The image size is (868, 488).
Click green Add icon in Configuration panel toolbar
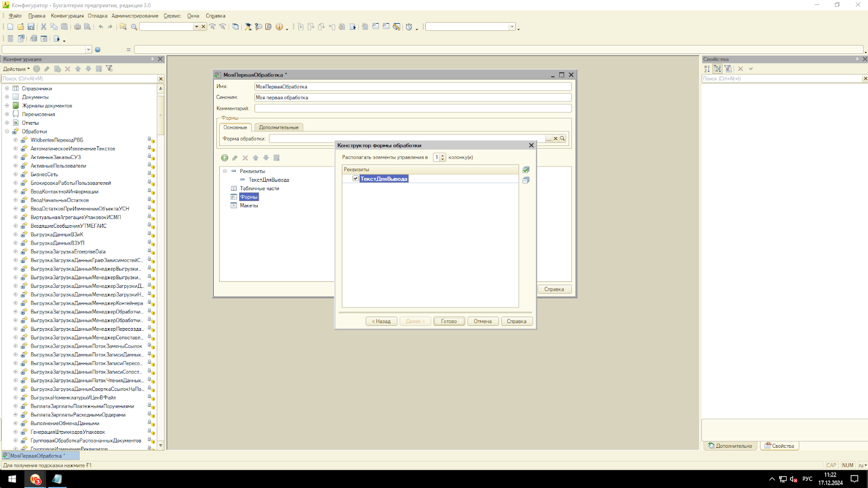(36, 69)
